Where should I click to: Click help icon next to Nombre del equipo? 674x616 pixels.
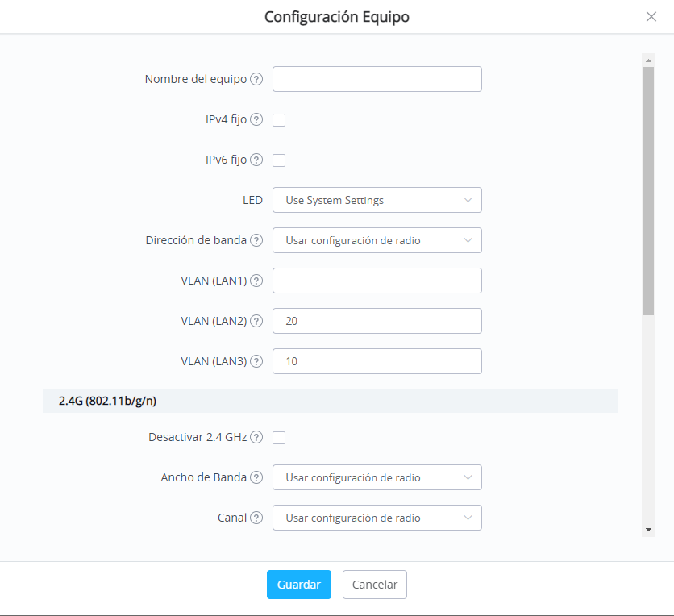coord(256,79)
